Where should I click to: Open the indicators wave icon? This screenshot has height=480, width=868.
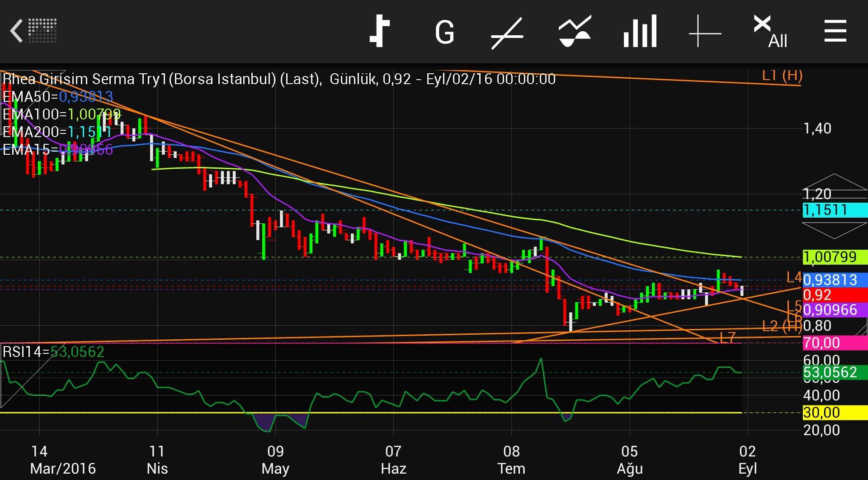574,32
